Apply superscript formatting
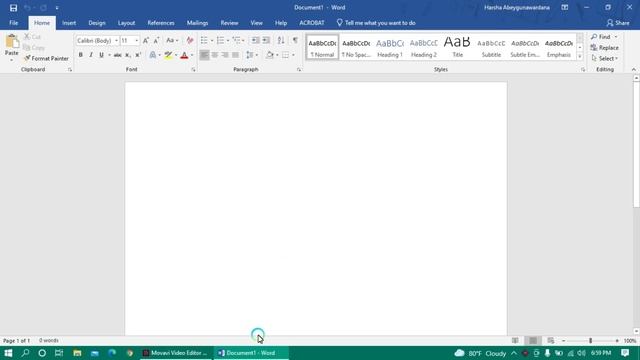 [x=138, y=55]
